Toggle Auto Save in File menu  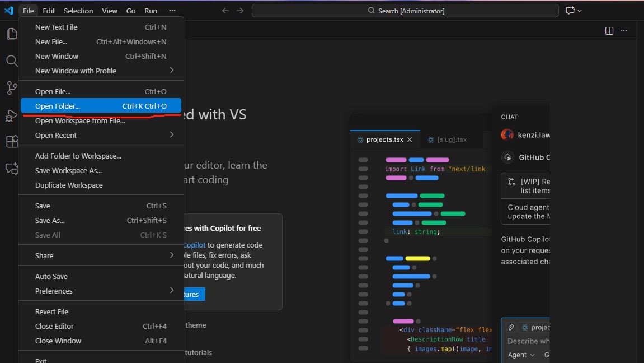coord(101,276)
